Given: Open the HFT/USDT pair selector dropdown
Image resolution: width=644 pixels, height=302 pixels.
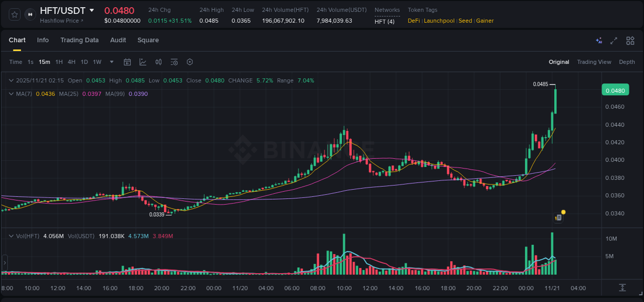Looking at the screenshot, I should tap(92, 10).
